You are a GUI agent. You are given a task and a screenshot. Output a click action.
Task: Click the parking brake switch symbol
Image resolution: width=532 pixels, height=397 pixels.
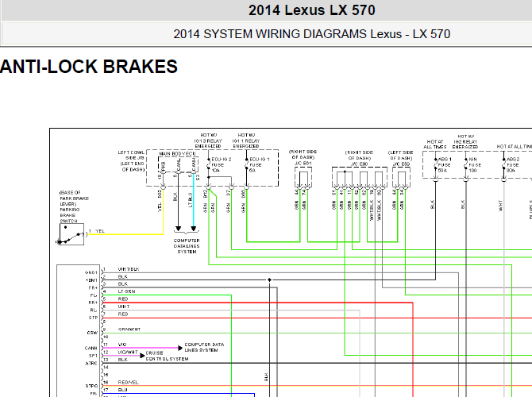71,234
